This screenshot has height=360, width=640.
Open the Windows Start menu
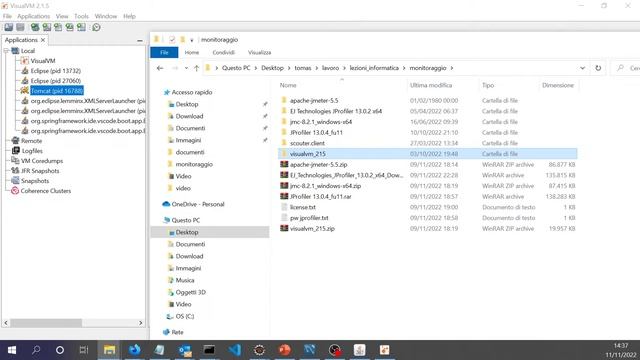(12, 350)
